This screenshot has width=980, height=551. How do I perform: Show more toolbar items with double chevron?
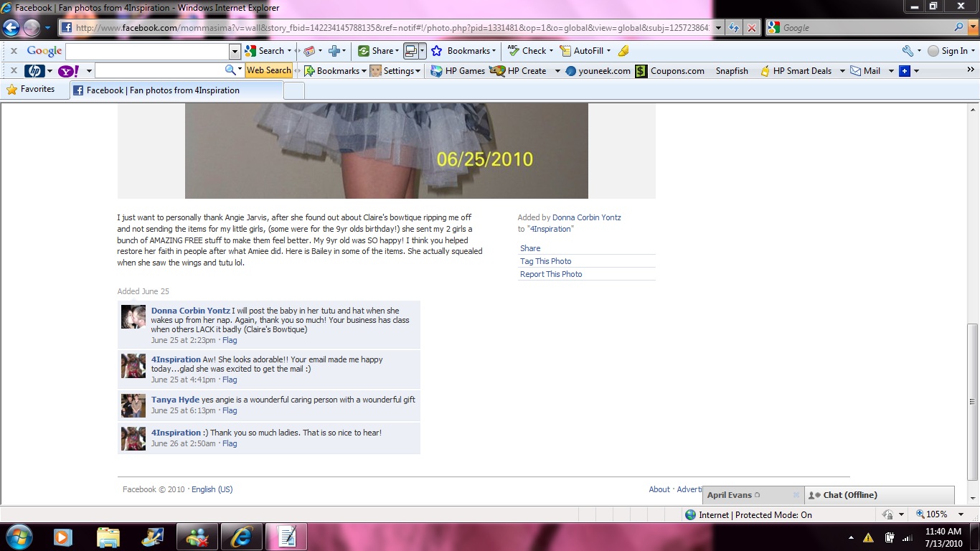[x=971, y=70]
